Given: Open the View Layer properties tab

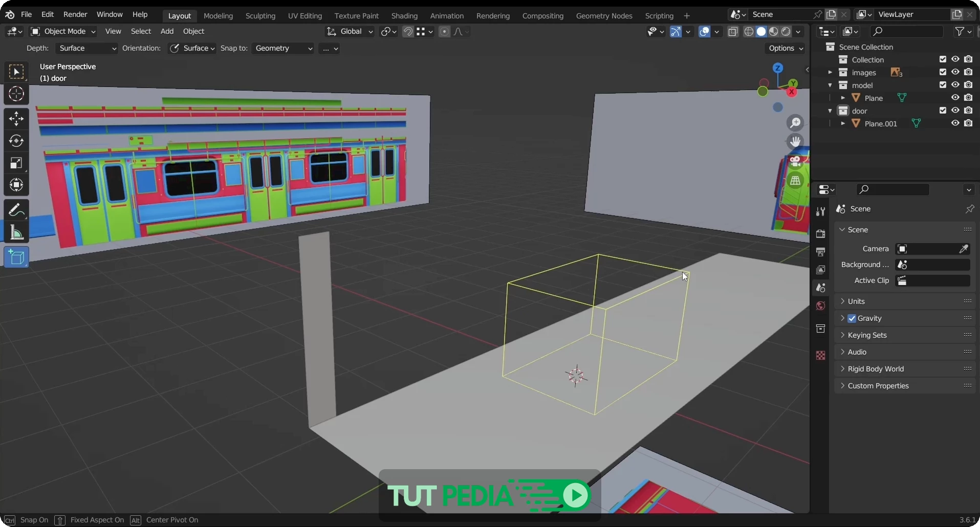Looking at the screenshot, I should [821, 270].
